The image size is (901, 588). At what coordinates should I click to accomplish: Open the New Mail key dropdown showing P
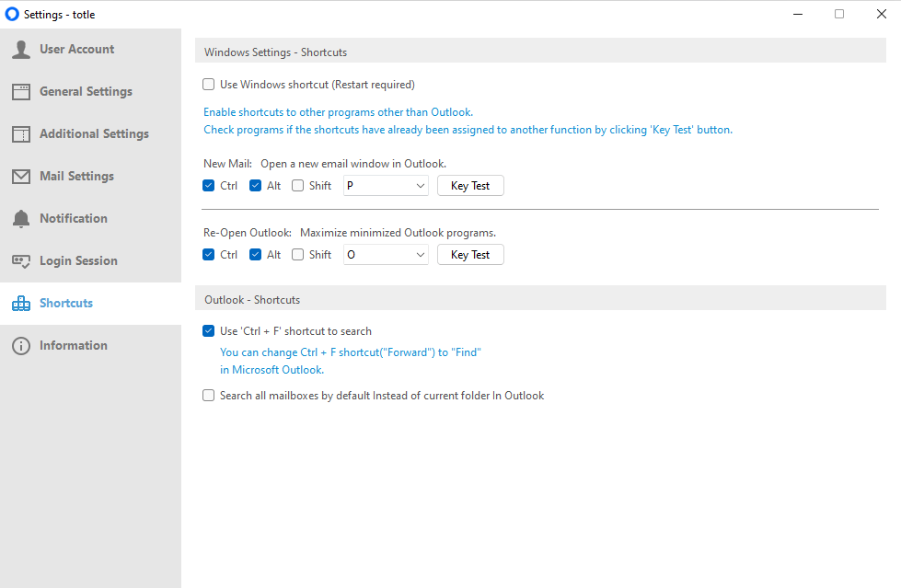click(386, 186)
